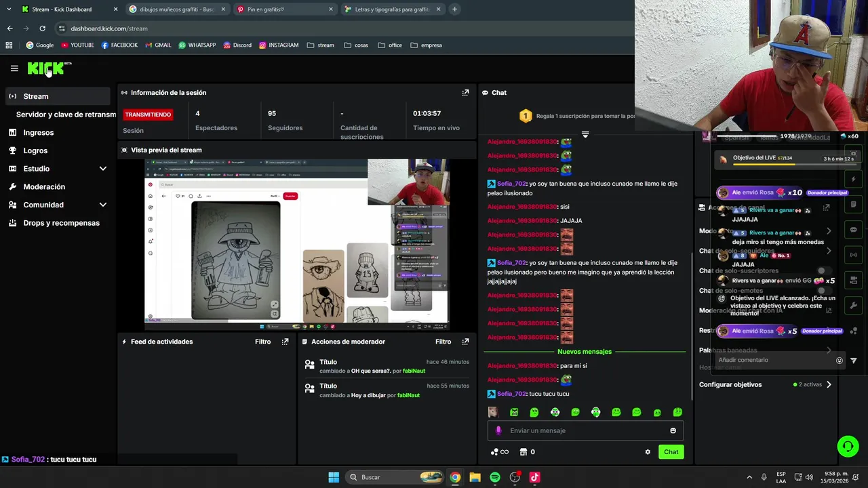The width and height of the screenshot is (868, 488).
Task: Pick the hamster photo emote in emote row
Action: (x=493, y=412)
